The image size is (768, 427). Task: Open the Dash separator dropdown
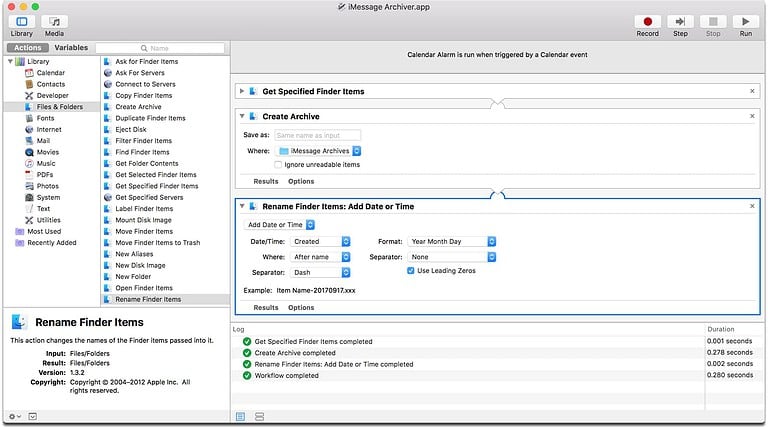click(320, 272)
